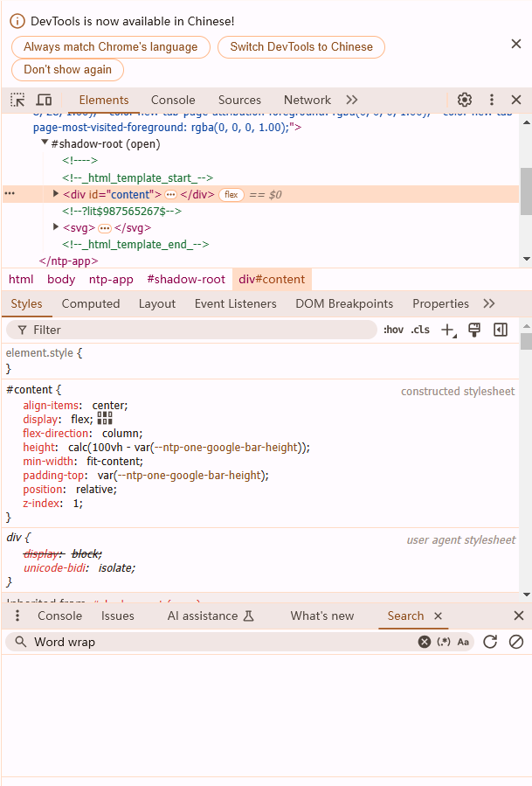Open the Properties tab
532x786 pixels.
tap(440, 303)
